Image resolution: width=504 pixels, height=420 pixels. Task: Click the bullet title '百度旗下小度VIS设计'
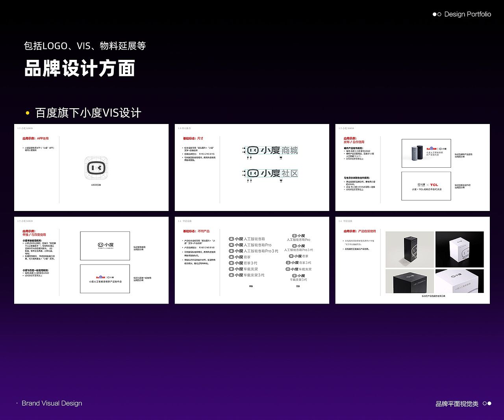(x=88, y=113)
